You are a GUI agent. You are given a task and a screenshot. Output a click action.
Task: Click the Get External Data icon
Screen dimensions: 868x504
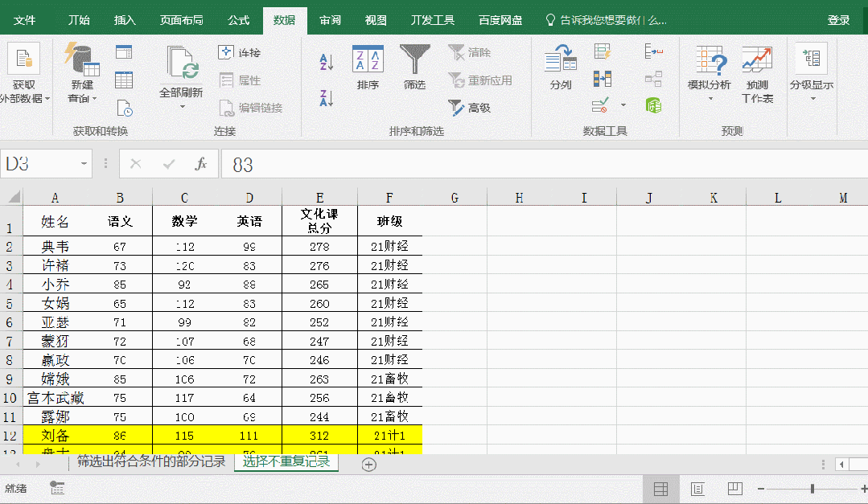(23, 59)
